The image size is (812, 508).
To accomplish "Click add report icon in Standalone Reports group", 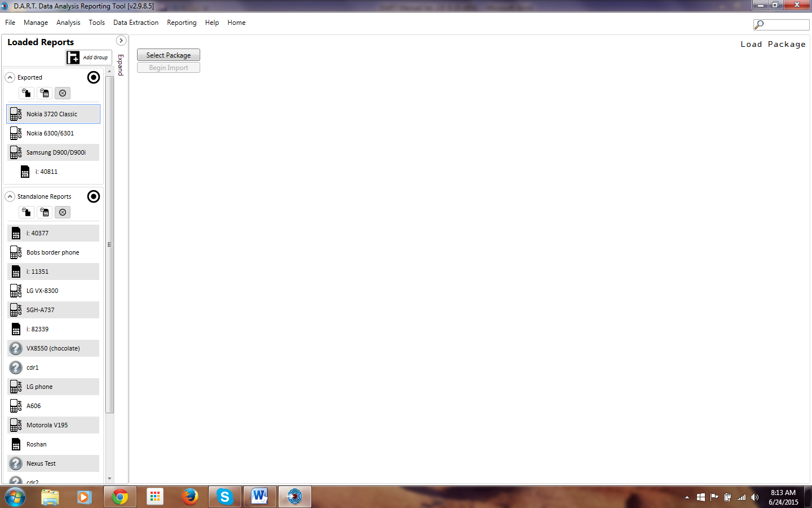I will tap(26, 212).
